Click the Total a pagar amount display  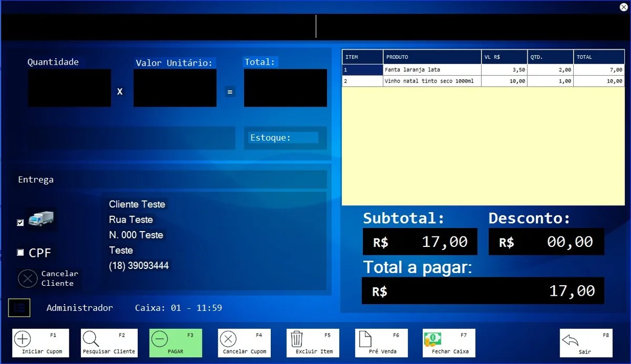[483, 290]
